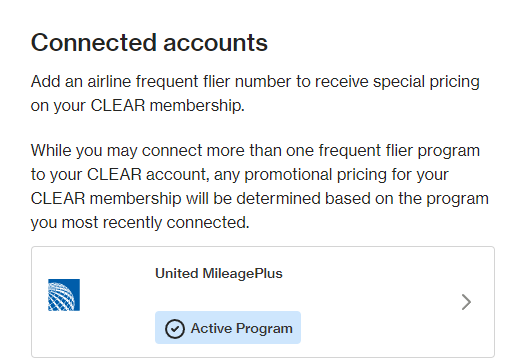Image resolution: width=521 pixels, height=363 pixels.
Task: Click the 'on your CLEAR membership.' line
Action: [138, 106]
